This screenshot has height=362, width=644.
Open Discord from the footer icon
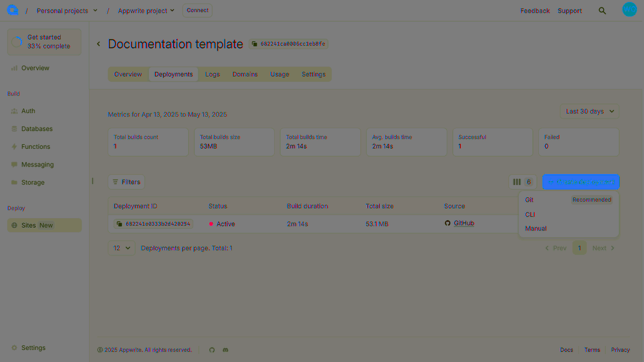[225, 349]
